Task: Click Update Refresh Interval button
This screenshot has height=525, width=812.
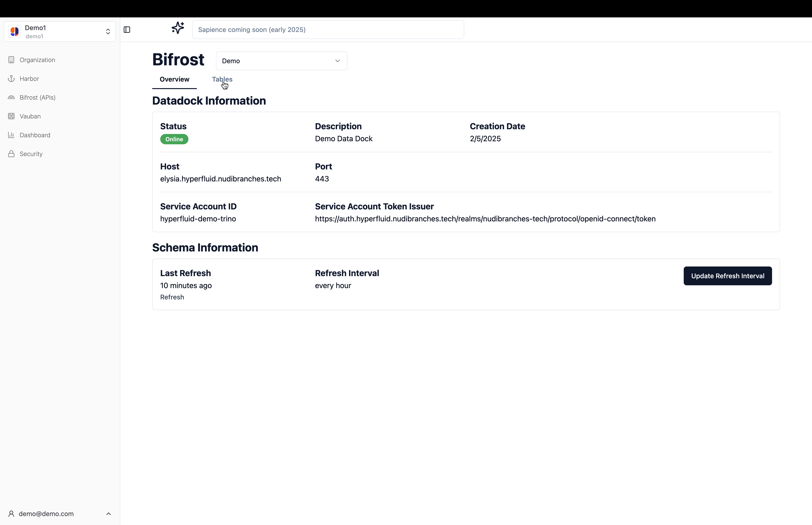Action: click(727, 276)
